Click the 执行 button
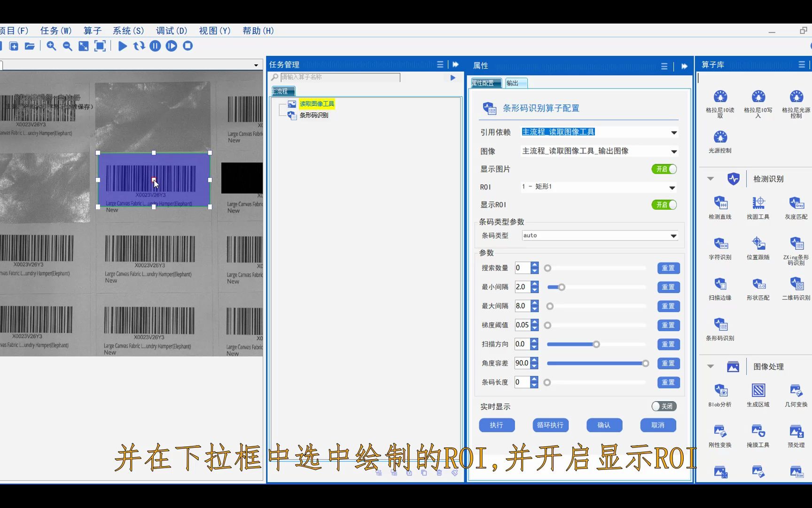 tap(497, 425)
